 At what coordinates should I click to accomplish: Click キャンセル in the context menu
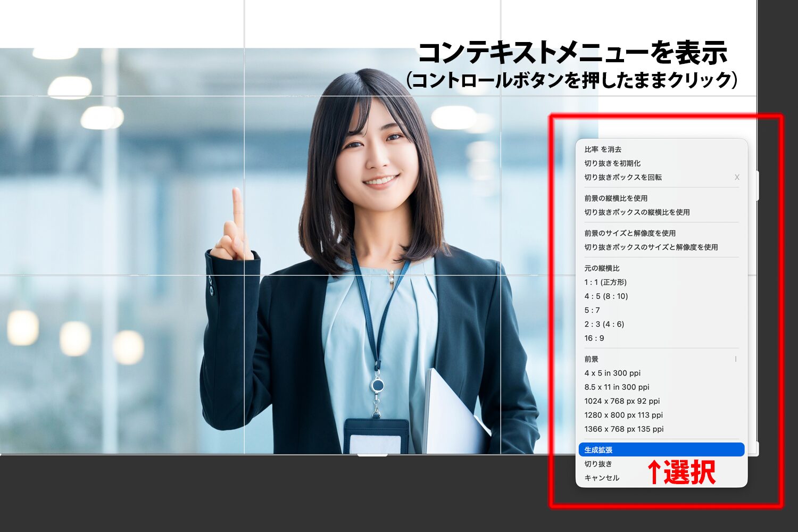click(602, 478)
